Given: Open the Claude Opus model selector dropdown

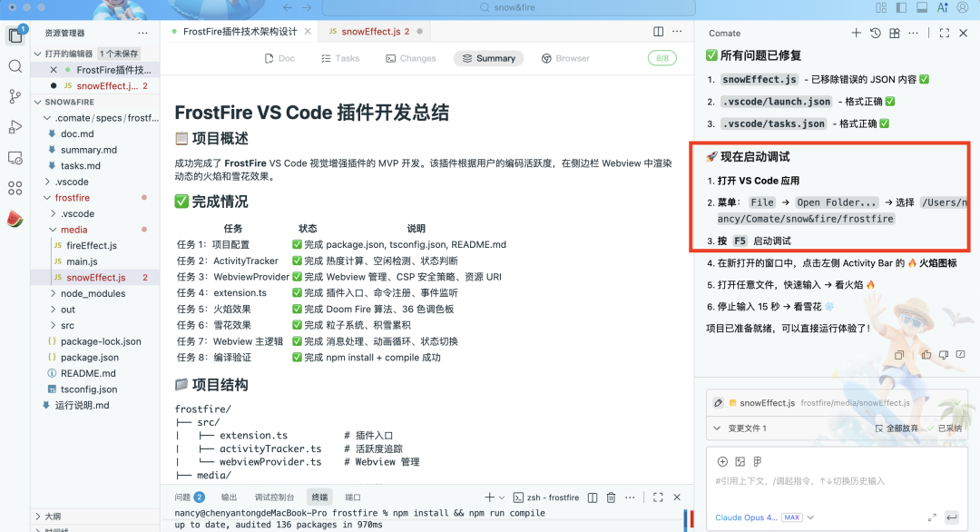Looking at the screenshot, I should coord(764,517).
